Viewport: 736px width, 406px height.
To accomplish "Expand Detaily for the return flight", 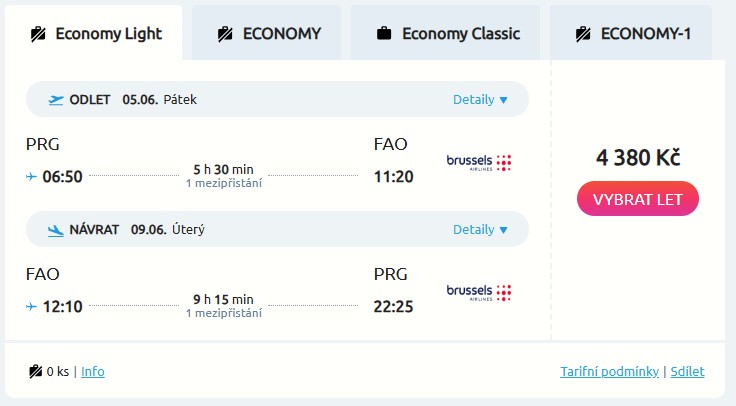I will click(x=480, y=230).
